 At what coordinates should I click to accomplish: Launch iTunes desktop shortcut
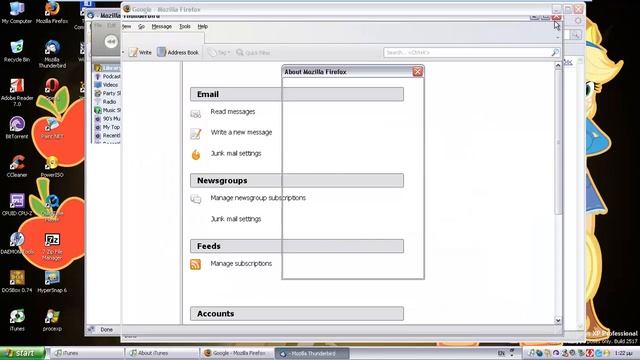(17, 319)
